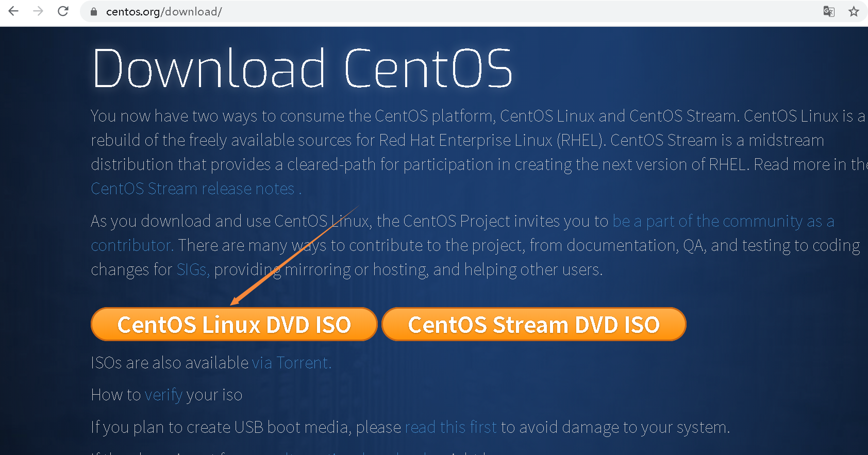Open the page translation icon
Image resolution: width=868 pixels, height=455 pixels.
click(x=829, y=11)
